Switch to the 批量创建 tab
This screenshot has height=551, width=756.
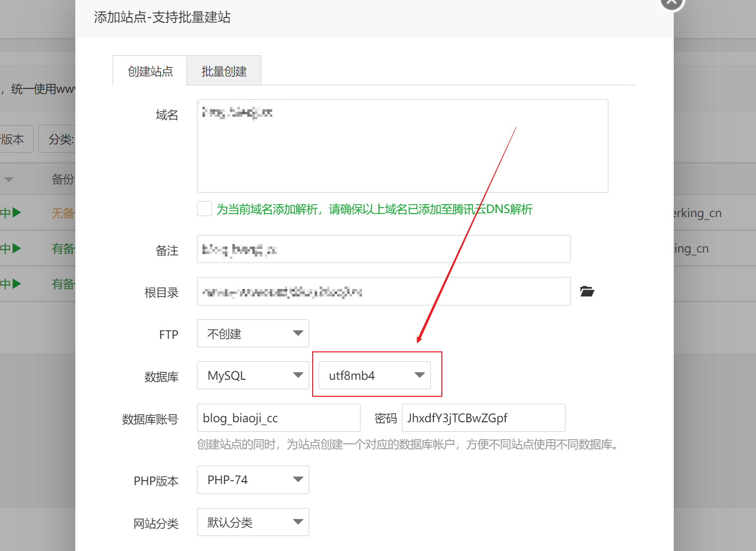224,71
